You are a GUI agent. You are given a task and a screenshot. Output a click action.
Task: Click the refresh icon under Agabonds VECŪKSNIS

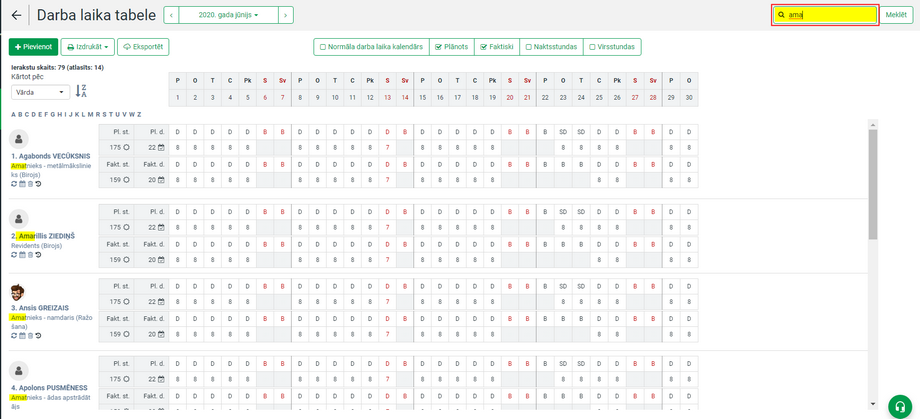[x=14, y=184]
